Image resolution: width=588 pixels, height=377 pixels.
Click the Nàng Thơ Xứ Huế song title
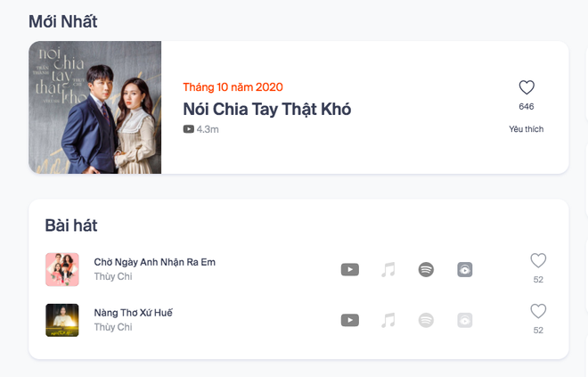133,313
